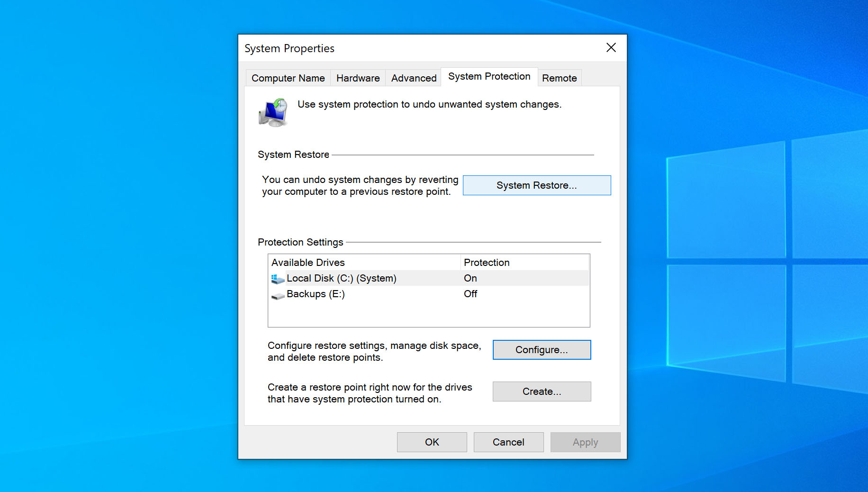Click the On protection status for C:
This screenshot has height=492, width=868.
tap(470, 278)
